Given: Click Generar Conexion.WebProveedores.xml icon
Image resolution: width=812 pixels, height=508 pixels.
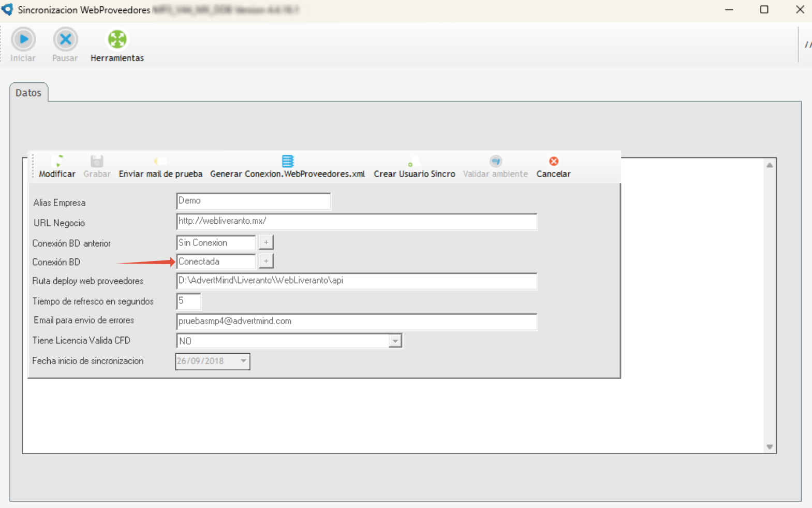Looking at the screenshot, I should (x=287, y=161).
